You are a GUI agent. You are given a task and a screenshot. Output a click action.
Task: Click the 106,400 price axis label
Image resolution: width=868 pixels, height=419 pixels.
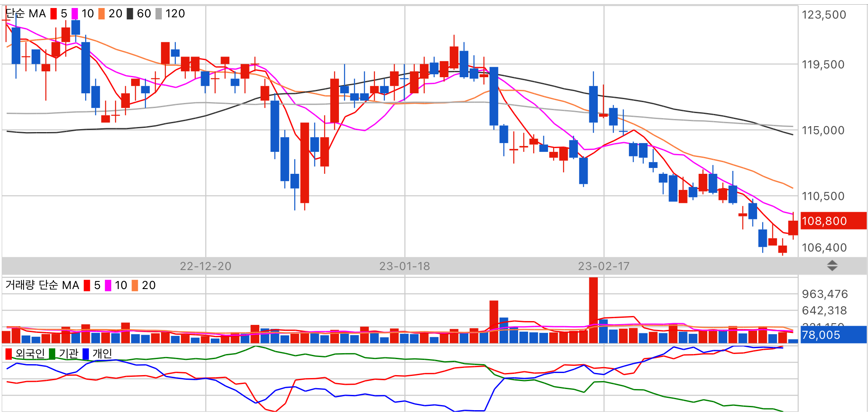tap(824, 248)
